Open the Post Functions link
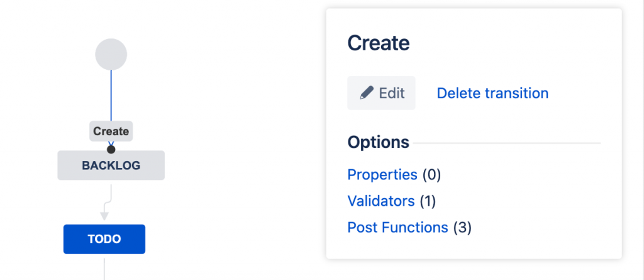 click(397, 227)
